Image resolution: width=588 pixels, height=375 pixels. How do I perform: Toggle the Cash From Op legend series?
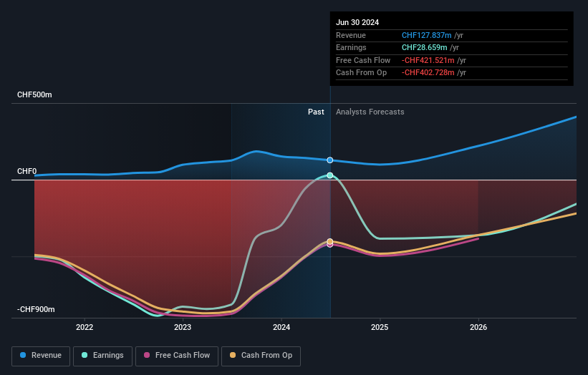[x=261, y=356]
